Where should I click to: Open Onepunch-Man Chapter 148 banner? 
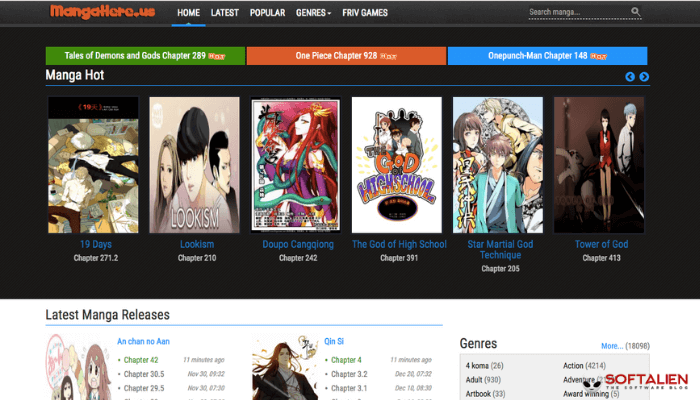[x=547, y=56]
